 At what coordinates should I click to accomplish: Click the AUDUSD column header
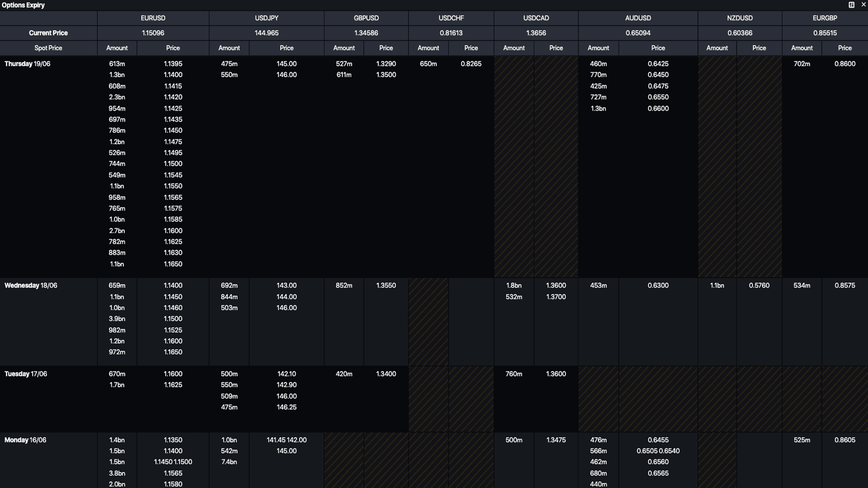click(638, 18)
